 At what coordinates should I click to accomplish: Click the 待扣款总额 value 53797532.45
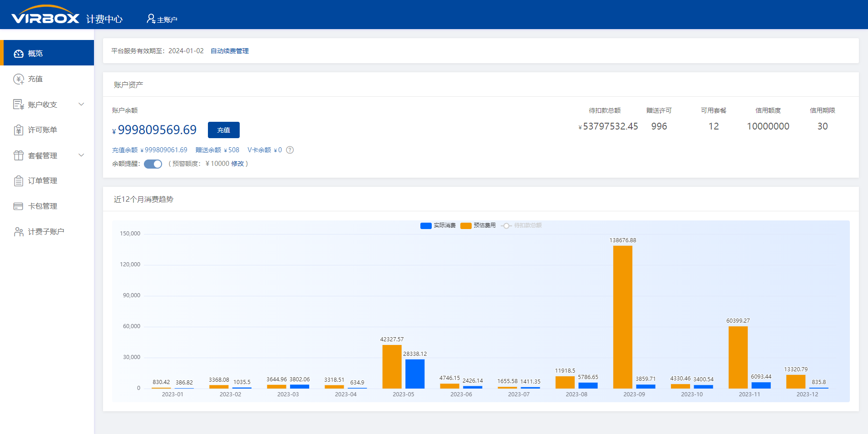point(608,126)
